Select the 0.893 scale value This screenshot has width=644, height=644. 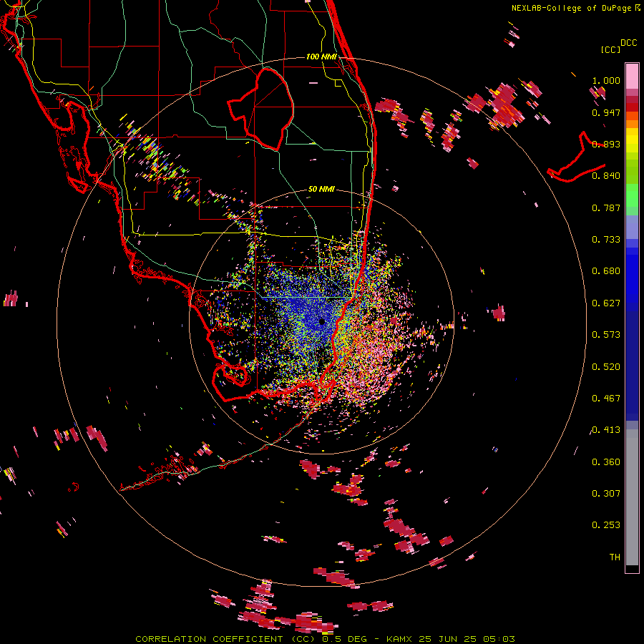[x=606, y=144]
